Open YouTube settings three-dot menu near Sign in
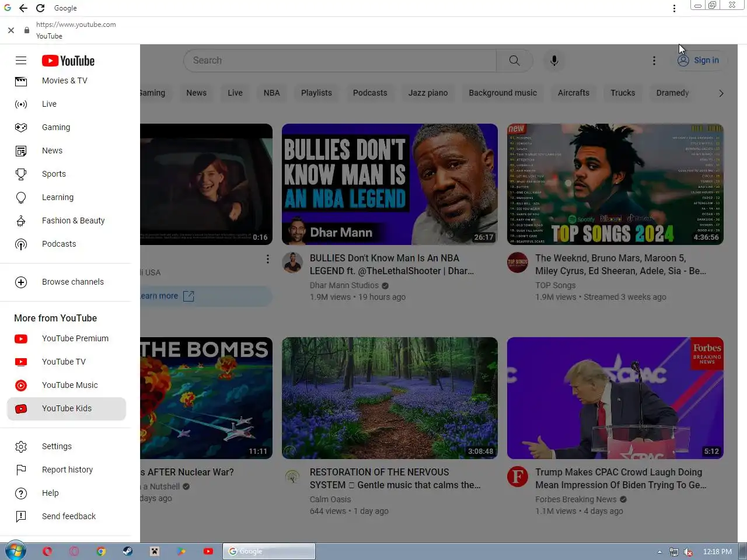This screenshot has width=747, height=560. 654,61
